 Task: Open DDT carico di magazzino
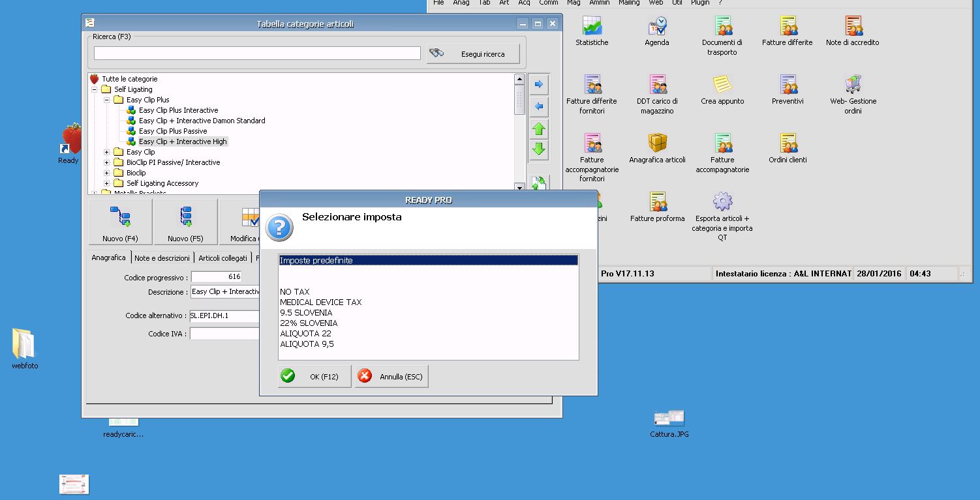657,95
